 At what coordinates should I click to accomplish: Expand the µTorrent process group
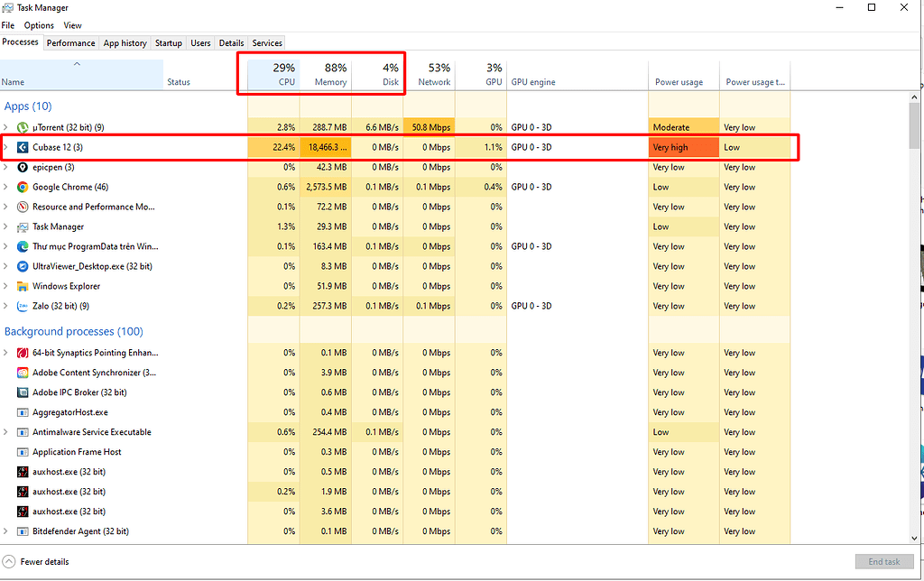tap(7, 127)
